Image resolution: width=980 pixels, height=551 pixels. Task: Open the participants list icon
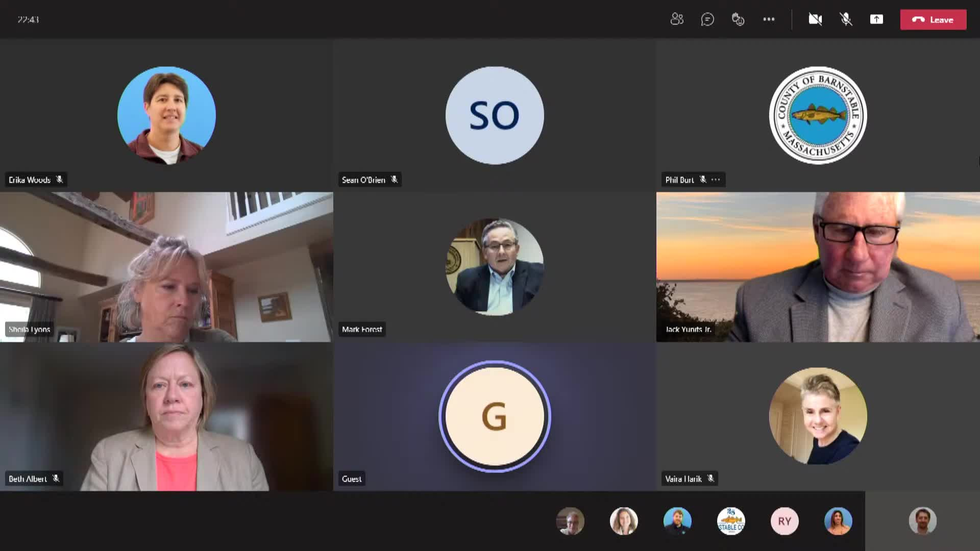[x=677, y=19]
